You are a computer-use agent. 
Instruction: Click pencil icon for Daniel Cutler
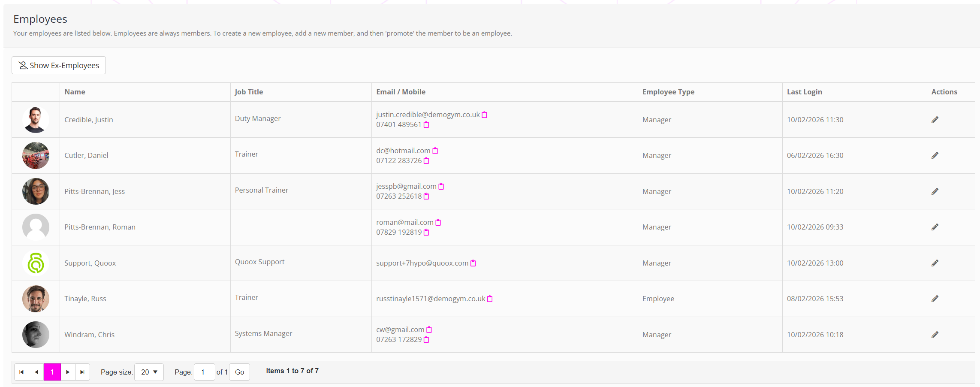click(x=935, y=155)
